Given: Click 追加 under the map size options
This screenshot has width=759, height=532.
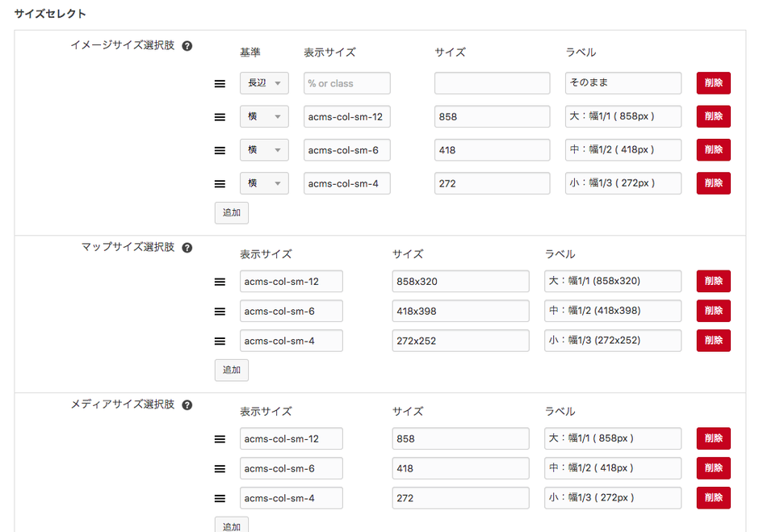Looking at the screenshot, I should pyautogui.click(x=232, y=370).
